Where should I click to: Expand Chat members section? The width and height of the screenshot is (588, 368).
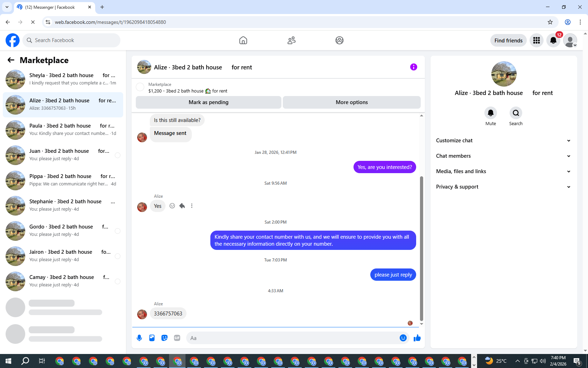pyautogui.click(x=504, y=156)
